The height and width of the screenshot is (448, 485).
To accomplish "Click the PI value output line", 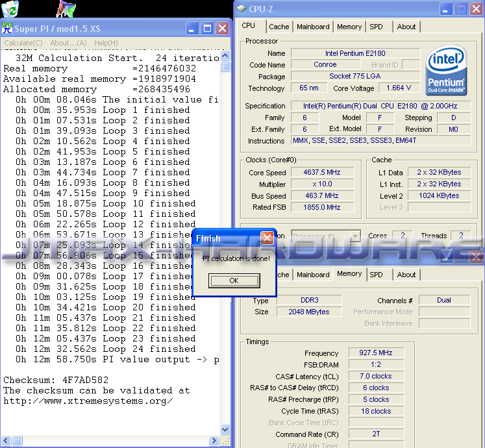I will 118,360.
